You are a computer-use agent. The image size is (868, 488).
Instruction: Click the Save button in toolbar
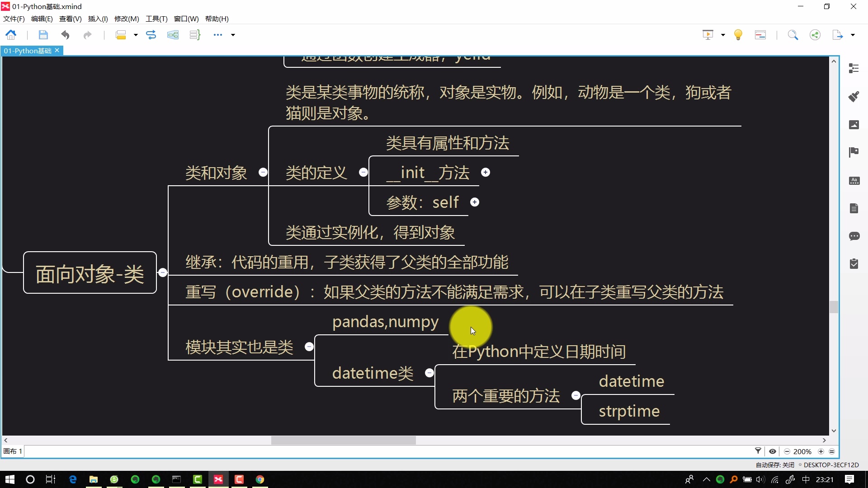(43, 34)
